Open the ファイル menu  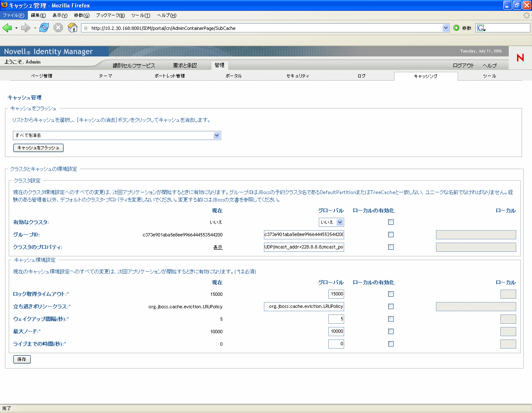click(x=13, y=15)
